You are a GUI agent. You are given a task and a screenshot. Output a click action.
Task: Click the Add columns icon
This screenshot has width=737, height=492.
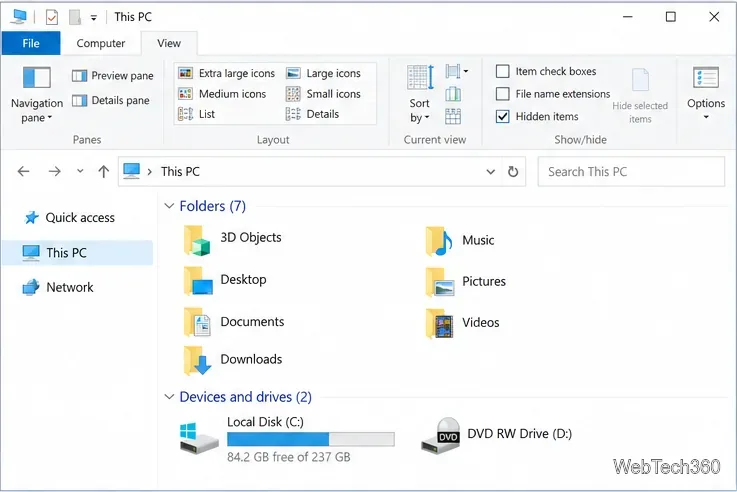tap(453, 94)
